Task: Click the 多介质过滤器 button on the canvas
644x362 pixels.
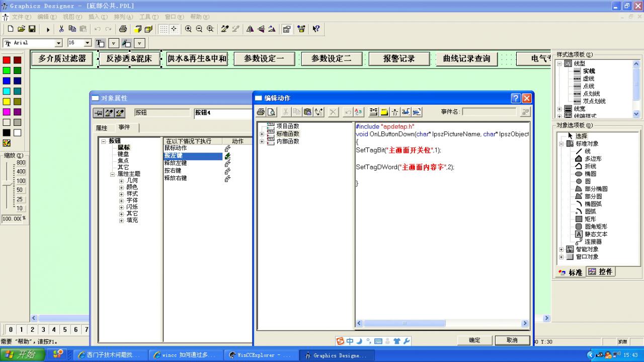Action: tap(62, 58)
